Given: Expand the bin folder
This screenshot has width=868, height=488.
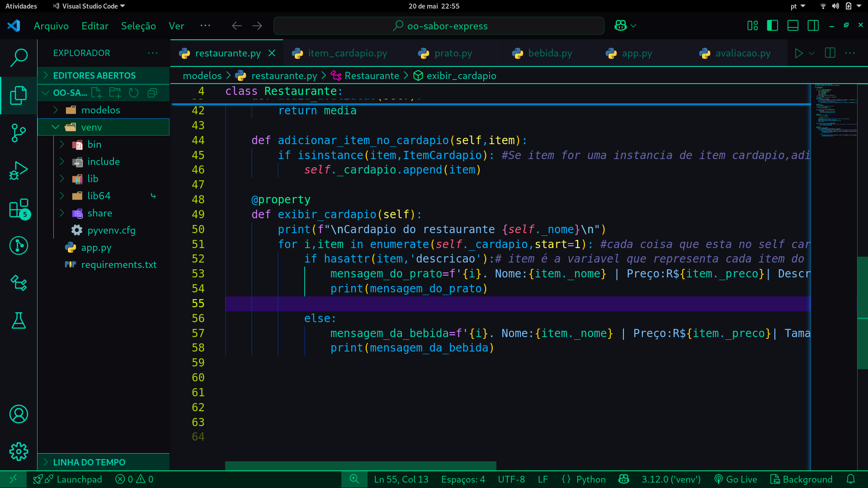Looking at the screenshot, I should [x=104, y=144].
